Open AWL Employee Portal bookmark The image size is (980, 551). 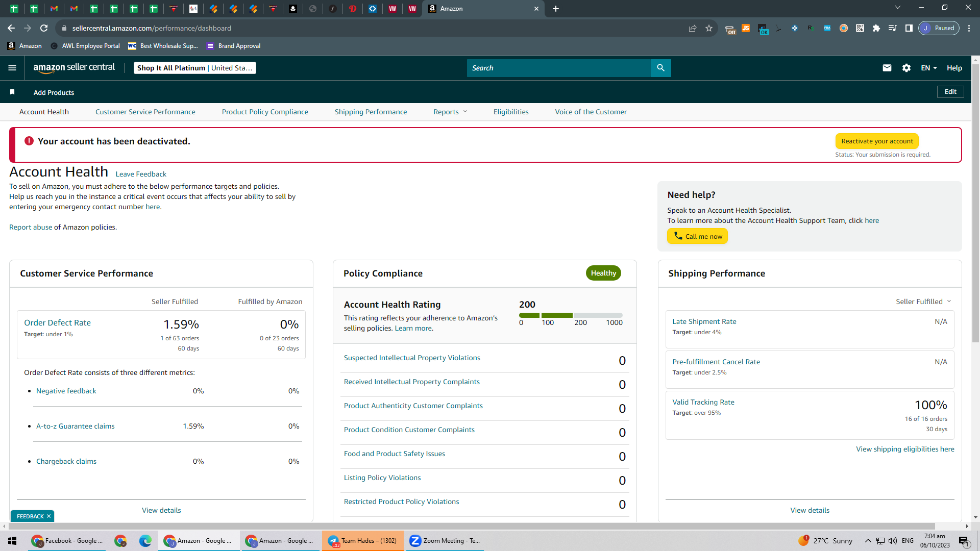tap(85, 46)
